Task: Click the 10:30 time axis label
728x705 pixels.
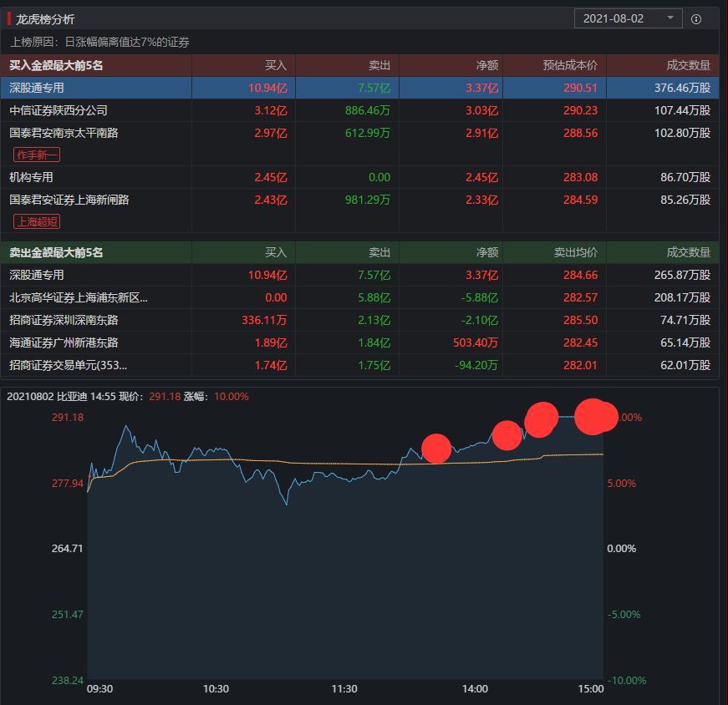Action: coord(216,689)
